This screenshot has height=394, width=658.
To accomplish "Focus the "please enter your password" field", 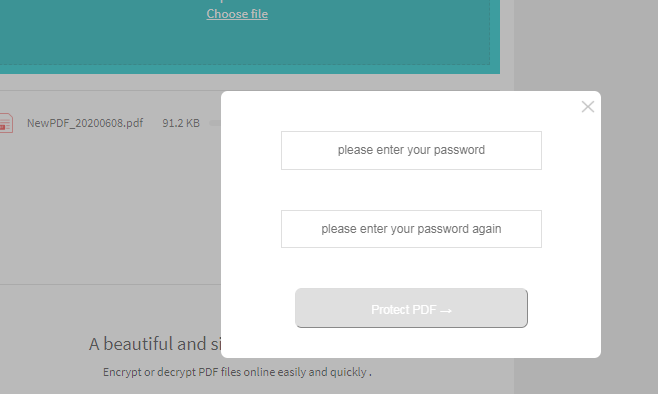I will [x=411, y=150].
